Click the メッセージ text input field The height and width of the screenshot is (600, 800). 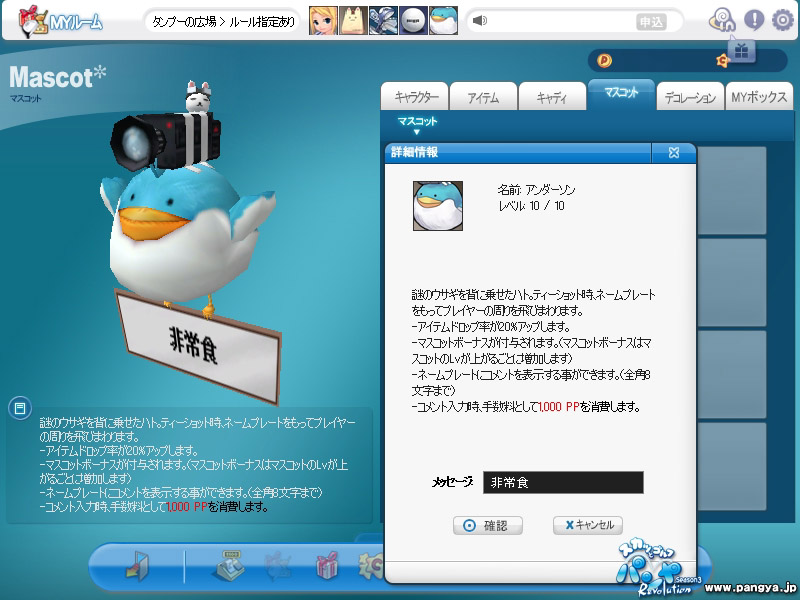point(563,482)
